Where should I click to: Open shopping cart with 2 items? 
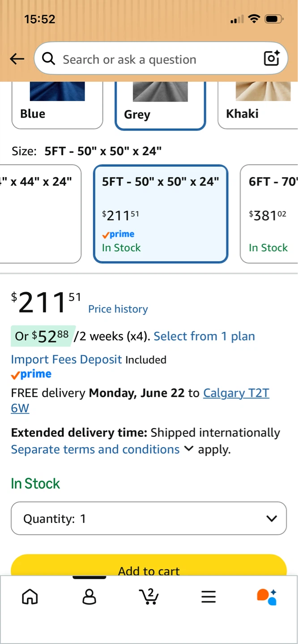point(149,596)
